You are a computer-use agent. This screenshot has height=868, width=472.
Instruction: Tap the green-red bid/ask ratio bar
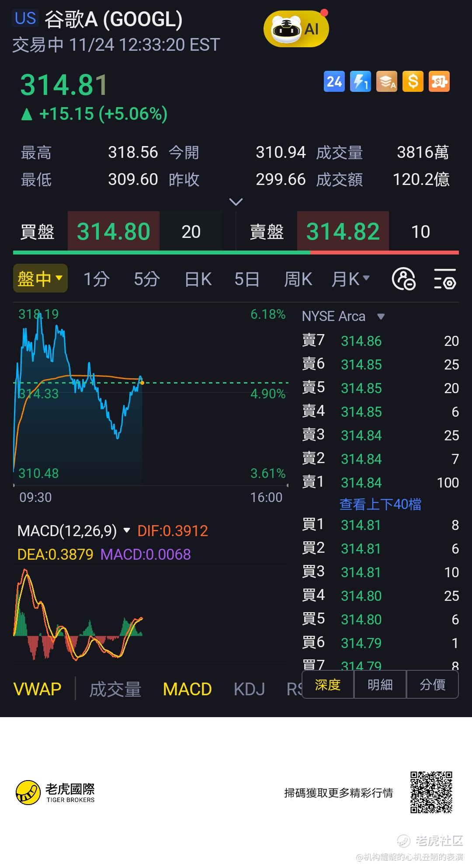(x=236, y=252)
